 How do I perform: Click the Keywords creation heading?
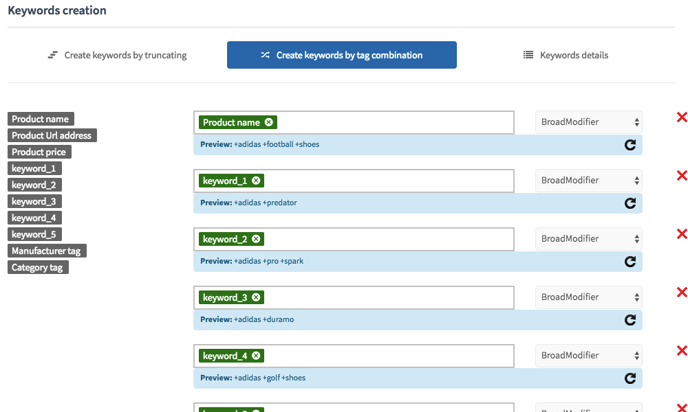coord(57,11)
